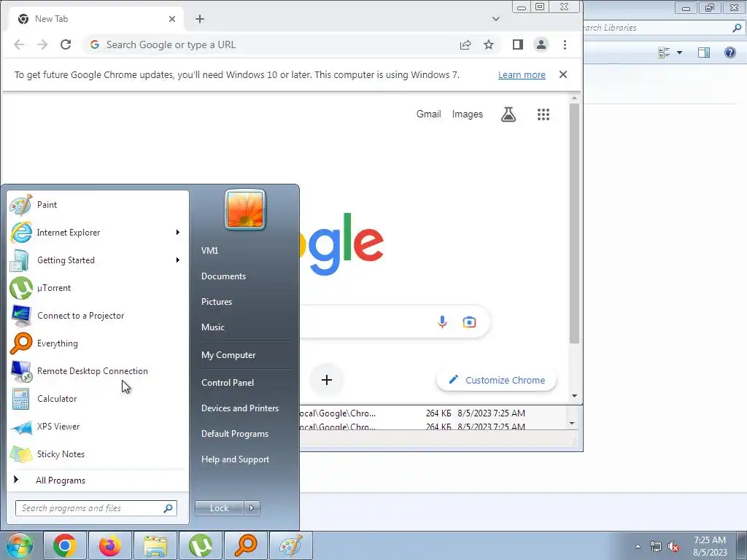747x560 pixels.
Task: Open Paint on taskbar
Action: coord(290,545)
